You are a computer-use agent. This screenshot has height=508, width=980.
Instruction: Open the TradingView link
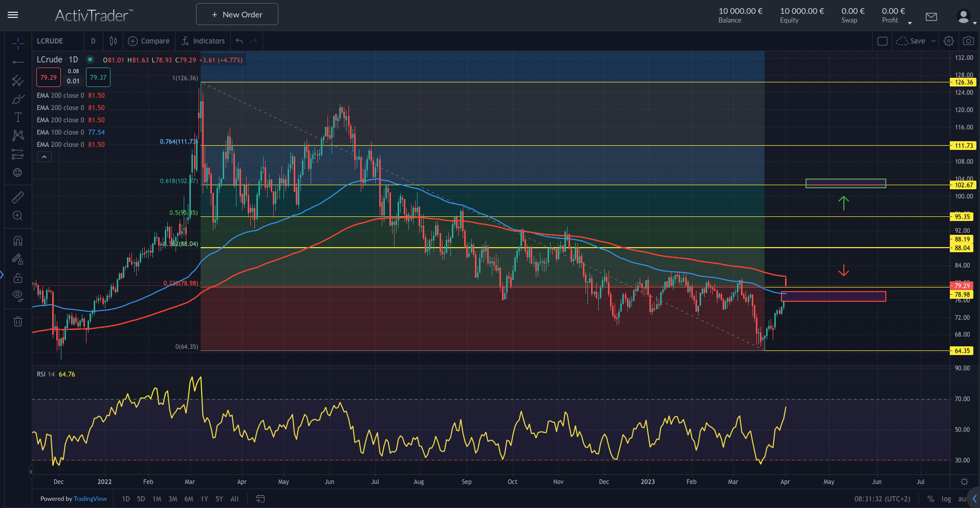[90, 499]
